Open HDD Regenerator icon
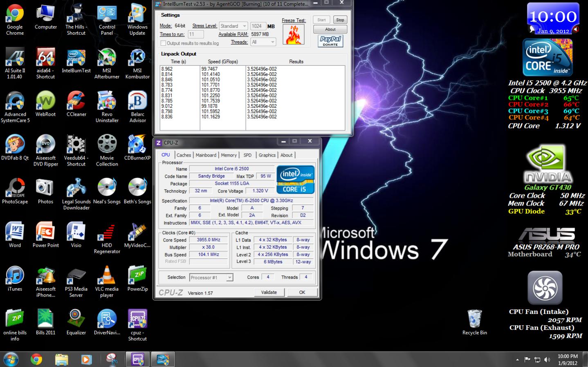This screenshot has height=367, width=588. pos(107,238)
